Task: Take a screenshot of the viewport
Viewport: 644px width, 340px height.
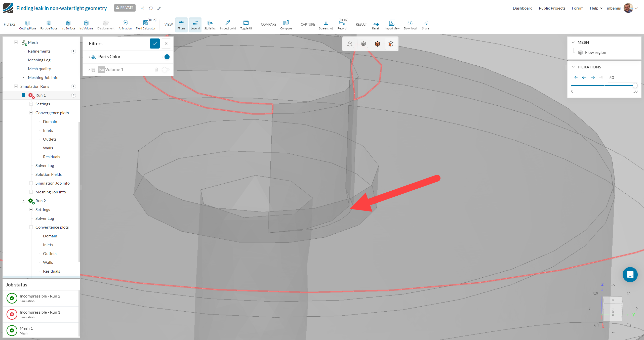Action: [326, 24]
